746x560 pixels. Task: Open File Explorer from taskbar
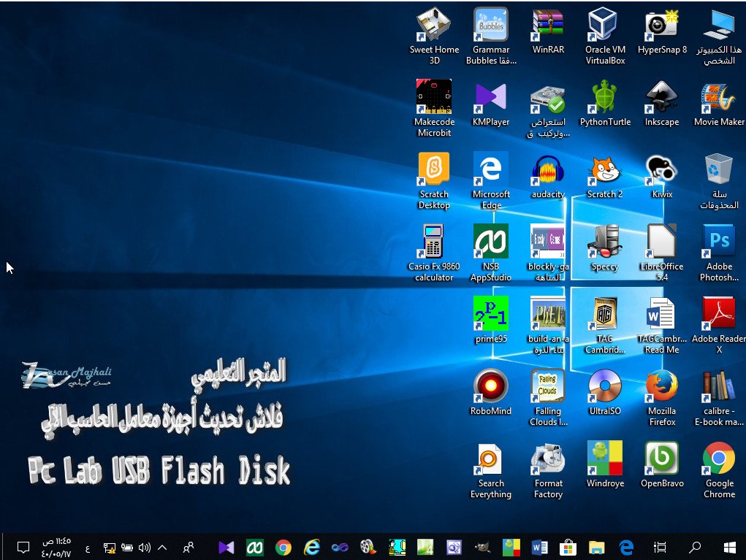coord(597,548)
